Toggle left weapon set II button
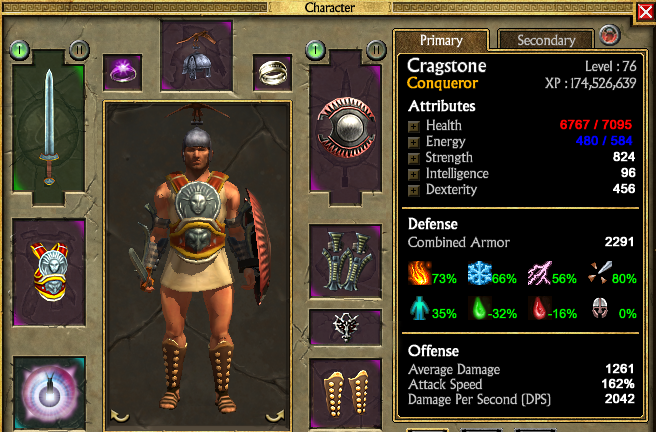This screenshot has height=432, width=656. (79, 50)
